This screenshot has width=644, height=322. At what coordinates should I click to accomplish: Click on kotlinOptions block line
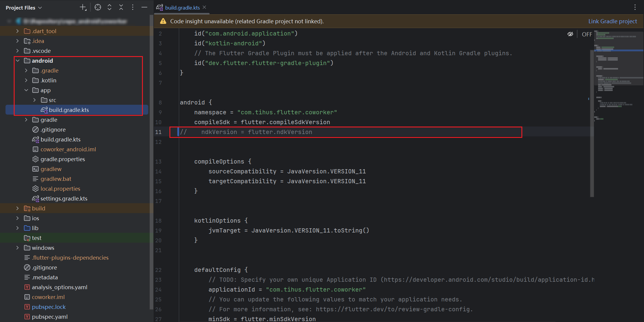pos(221,221)
